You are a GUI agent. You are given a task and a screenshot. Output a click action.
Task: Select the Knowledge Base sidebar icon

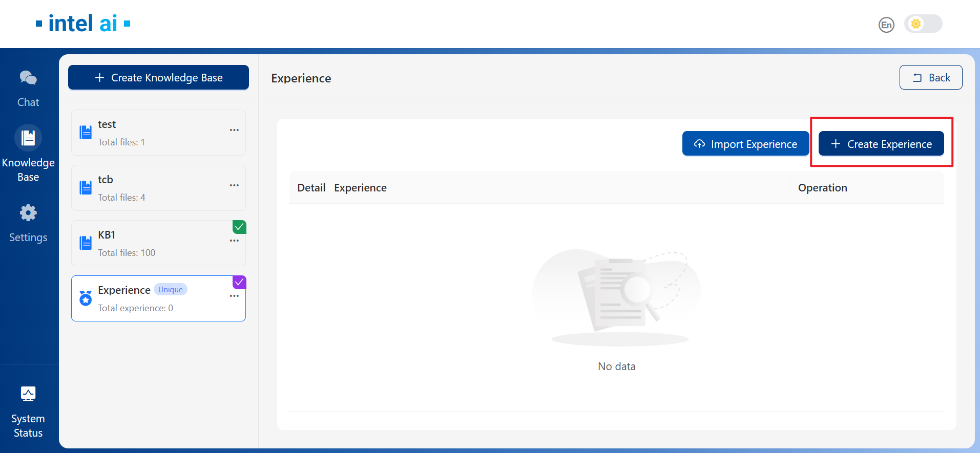click(x=28, y=138)
